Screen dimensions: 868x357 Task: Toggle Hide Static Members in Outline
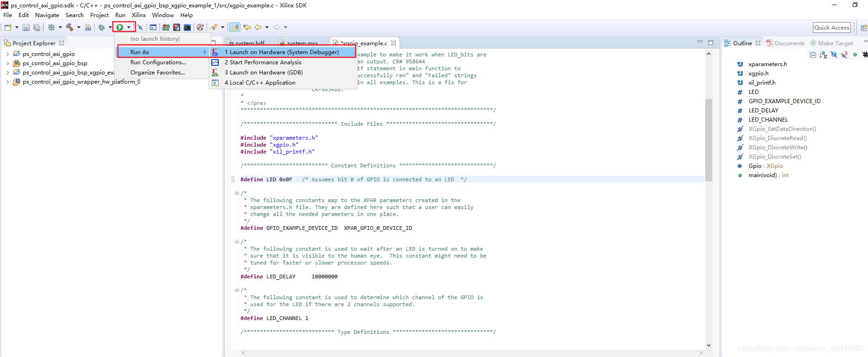pyautogui.click(x=844, y=55)
